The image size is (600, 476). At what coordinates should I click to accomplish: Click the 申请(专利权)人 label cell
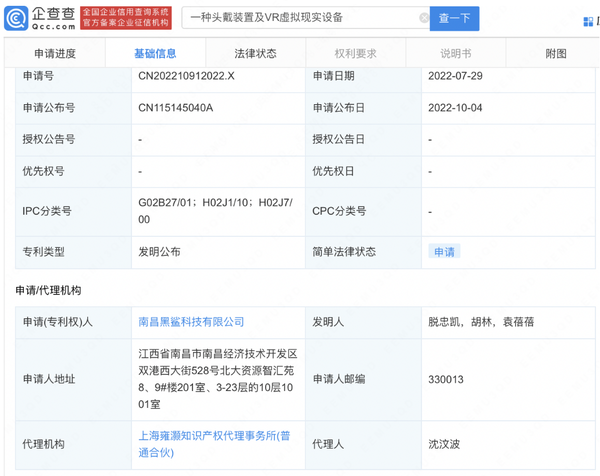[x=73, y=322]
